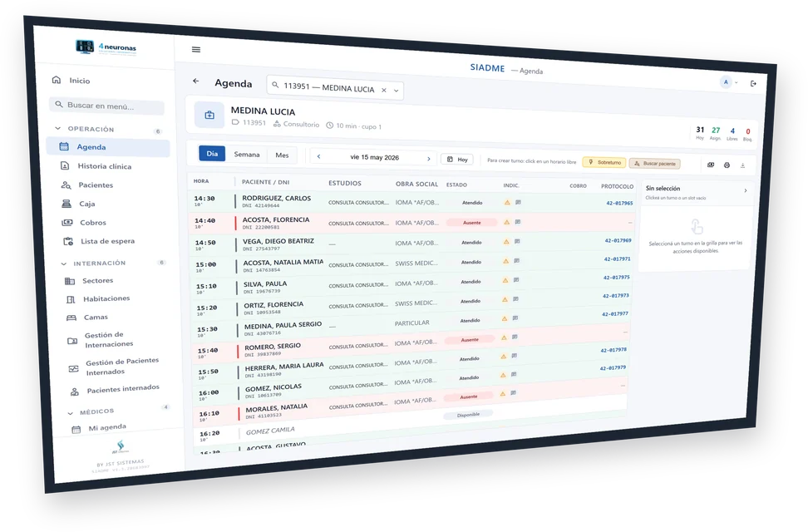Screen dimensions: 808x532
Task: Click the Buscar paciente button
Action: coord(654,164)
